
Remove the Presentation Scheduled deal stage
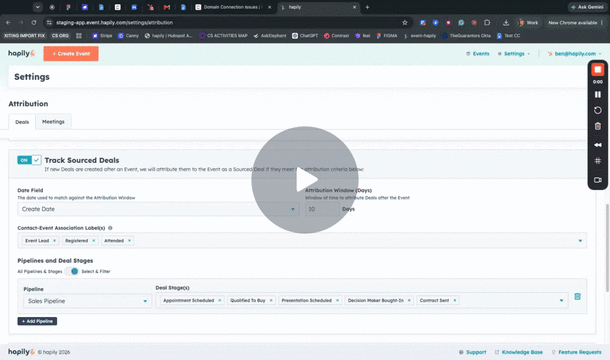tap(338, 300)
